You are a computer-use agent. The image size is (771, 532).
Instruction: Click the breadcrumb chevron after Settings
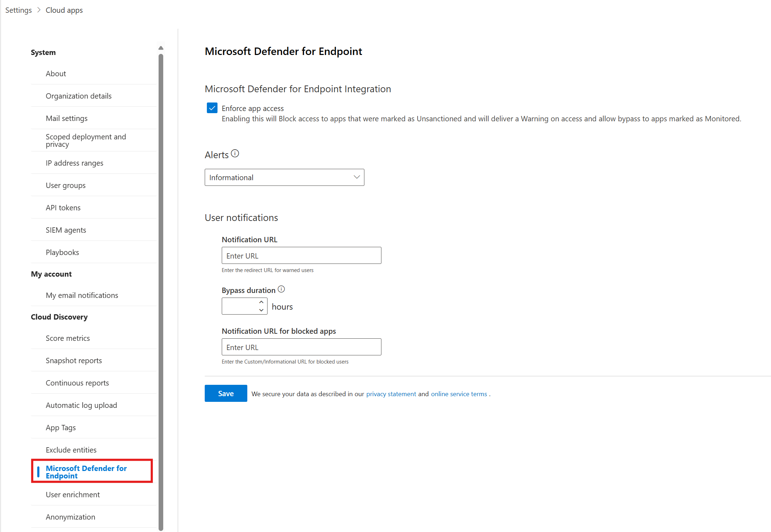[x=39, y=10]
